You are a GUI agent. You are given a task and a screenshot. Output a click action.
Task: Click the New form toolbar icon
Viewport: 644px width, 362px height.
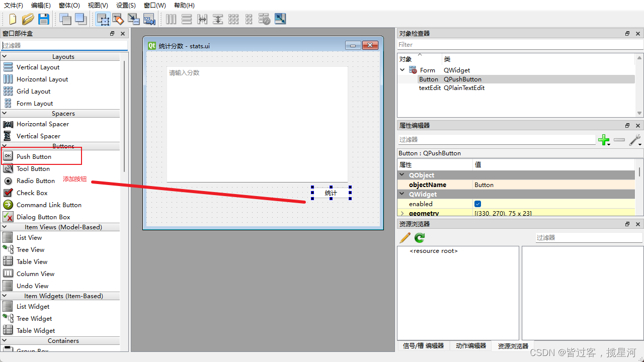pyautogui.click(x=13, y=19)
